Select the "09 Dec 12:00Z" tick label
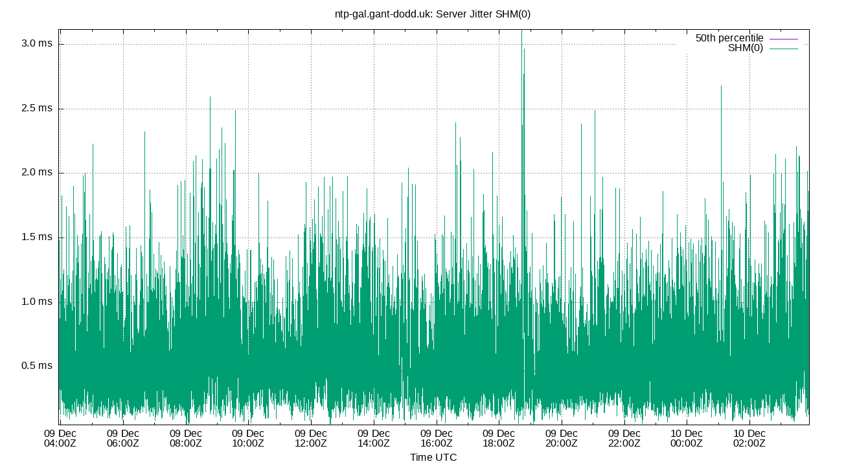This screenshot has width=868, height=466. 312,436
